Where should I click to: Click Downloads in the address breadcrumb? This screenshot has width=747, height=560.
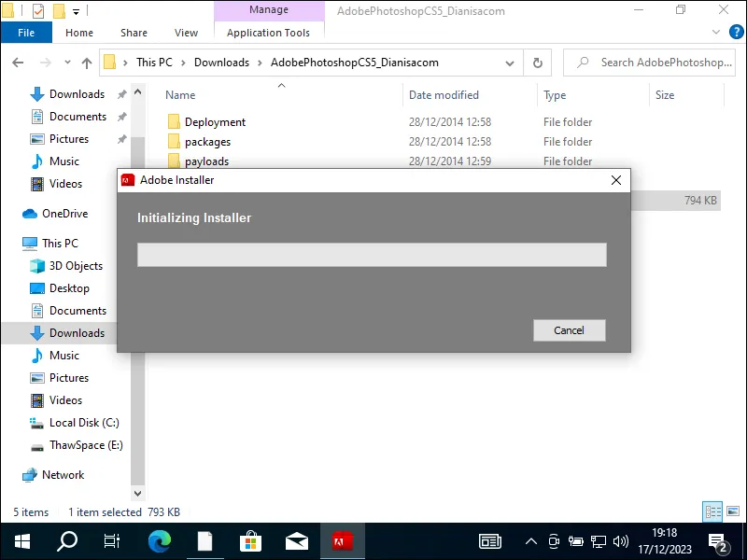[x=221, y=63]
